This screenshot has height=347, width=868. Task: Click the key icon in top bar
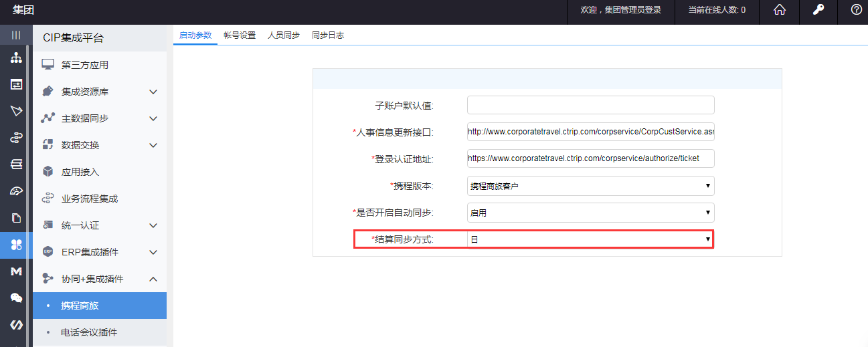point(818,10)
